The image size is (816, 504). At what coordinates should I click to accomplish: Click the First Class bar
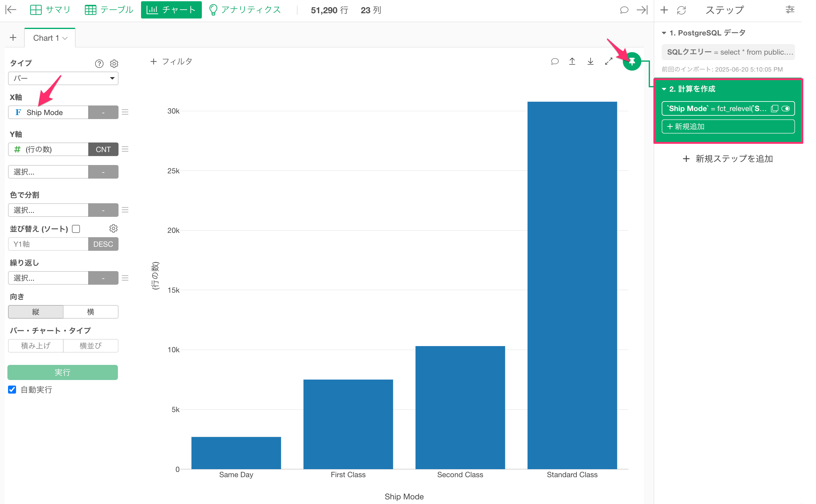[348, 424]
